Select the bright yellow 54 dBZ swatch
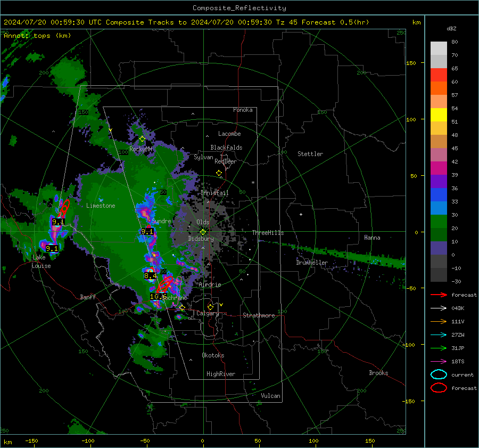 pyautogui.click(x=439, y=115)
